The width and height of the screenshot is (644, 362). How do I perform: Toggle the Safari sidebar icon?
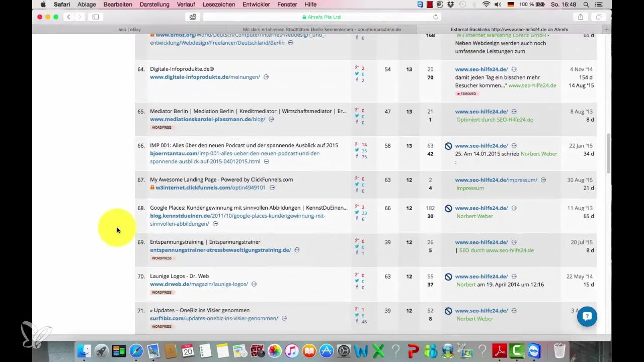click(x=96, y=17)
